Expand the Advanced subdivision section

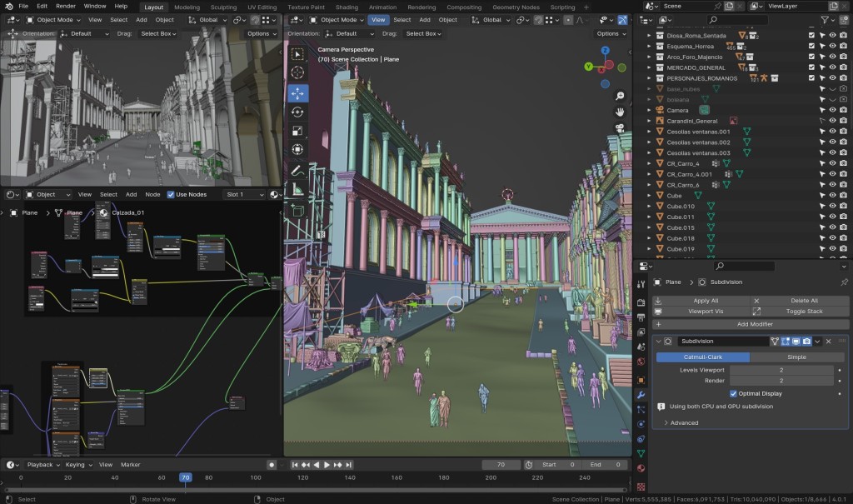pos(683,422)
